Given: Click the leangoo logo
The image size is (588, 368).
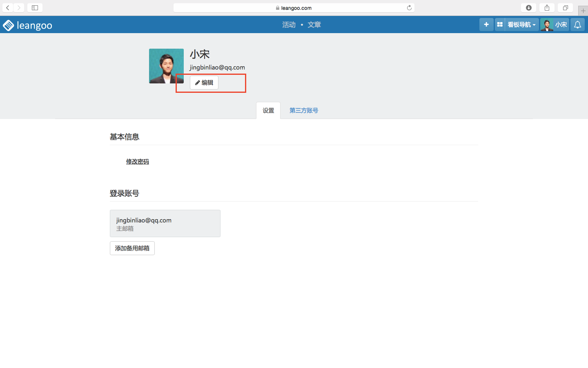Looking at the screenshot, I should (27, 25).
